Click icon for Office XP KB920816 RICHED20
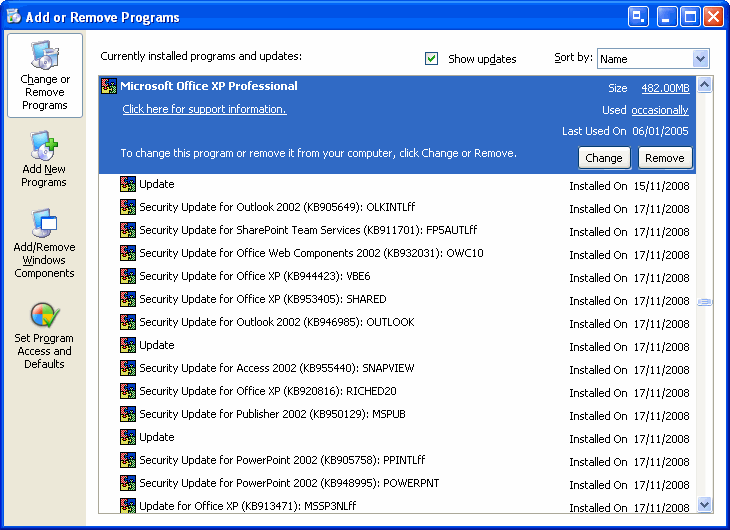Screen dimensions: 730x530 (128, 391)
